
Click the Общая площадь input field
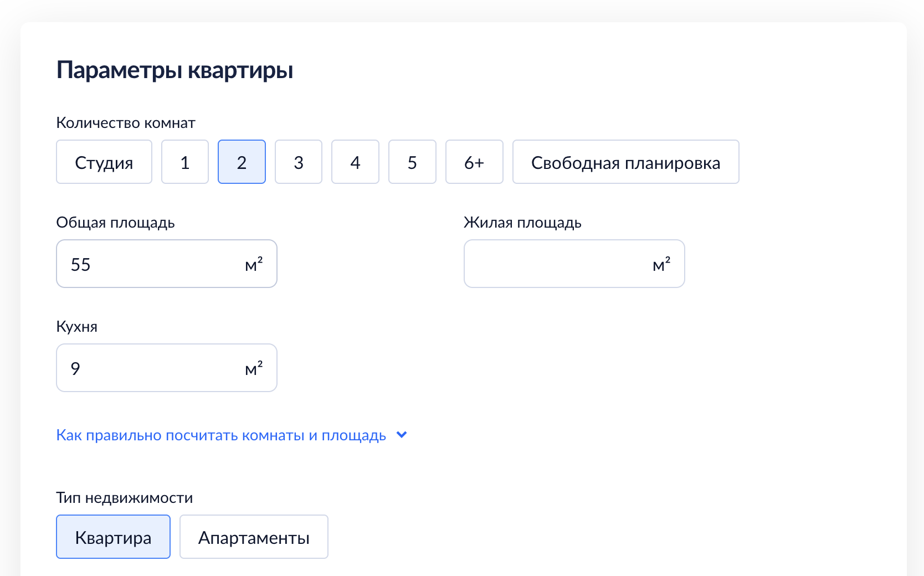click(x=150, y=264)
